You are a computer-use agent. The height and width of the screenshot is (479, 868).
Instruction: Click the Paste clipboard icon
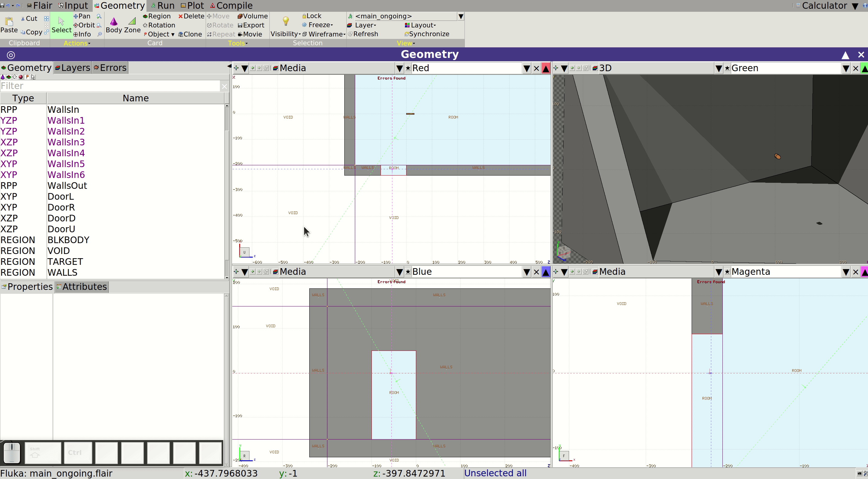(9, 25)
